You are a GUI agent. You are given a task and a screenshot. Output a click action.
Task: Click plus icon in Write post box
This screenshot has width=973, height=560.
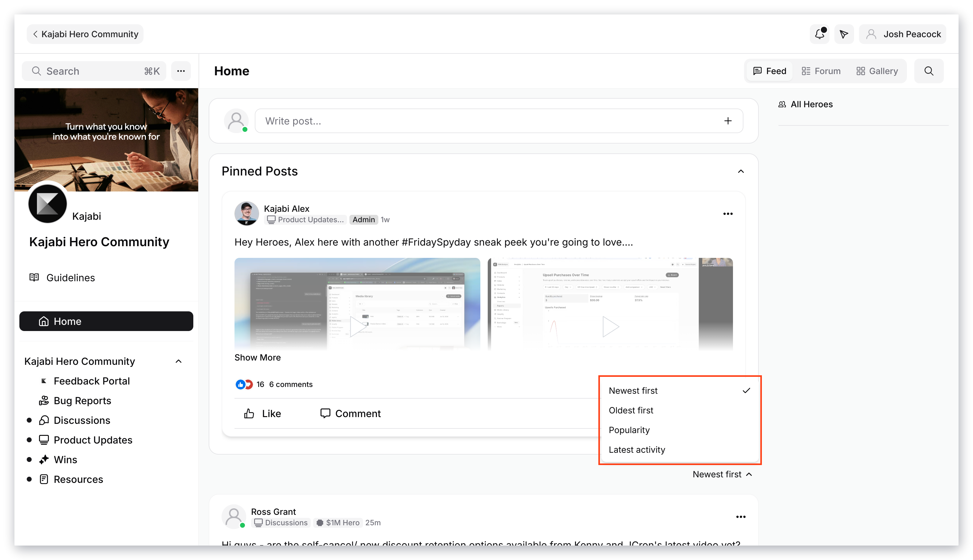coord(728,121)
